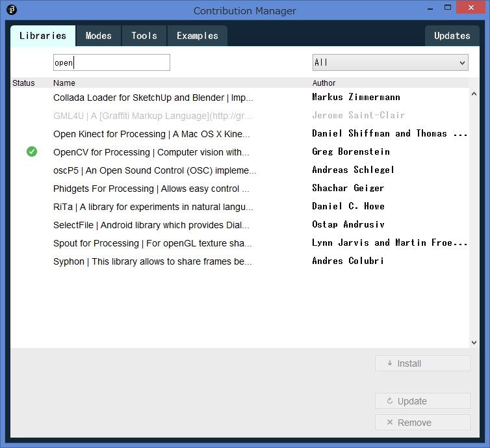Viewport: 490px width, 448px height.
Task: Switch to the Modes tab
Action: click(98, 36)
